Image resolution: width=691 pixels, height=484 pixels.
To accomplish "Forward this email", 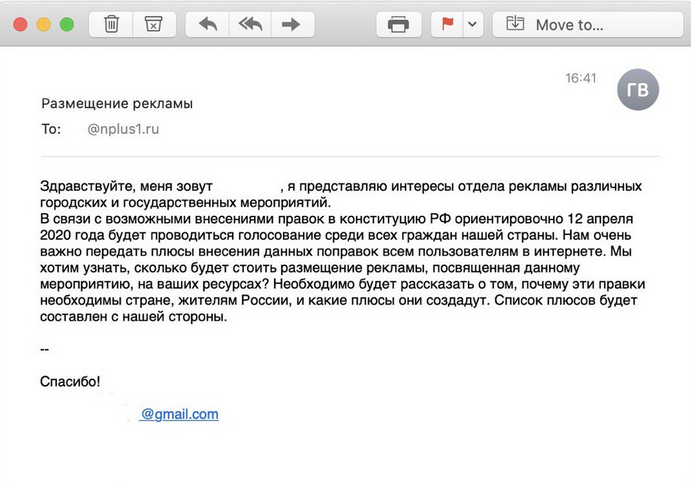I will tap(291, 24).
